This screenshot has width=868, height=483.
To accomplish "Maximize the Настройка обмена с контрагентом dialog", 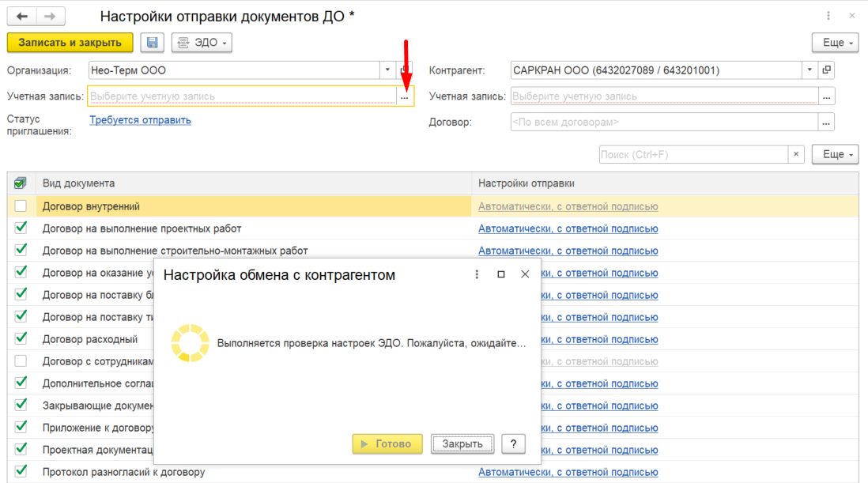I will point(501,274).
